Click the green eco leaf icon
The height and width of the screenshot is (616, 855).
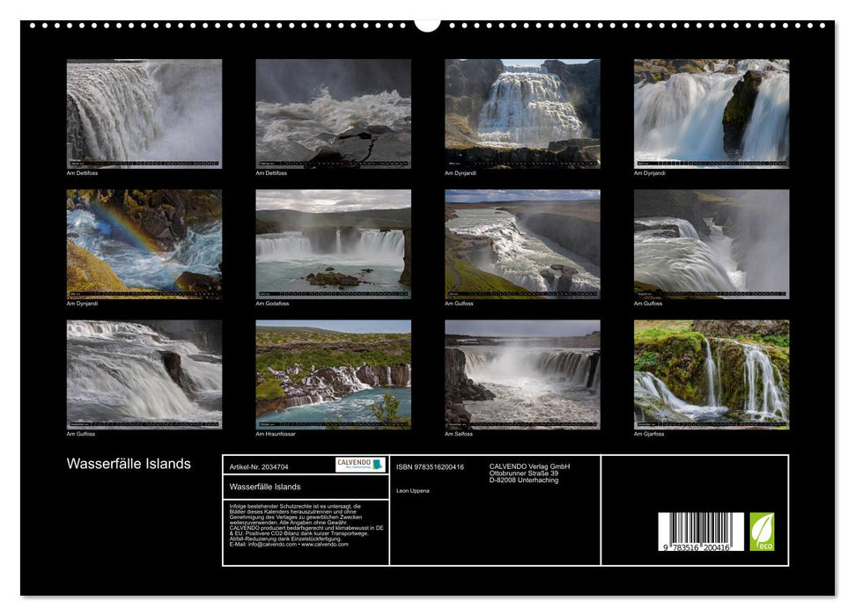[762, 532]
